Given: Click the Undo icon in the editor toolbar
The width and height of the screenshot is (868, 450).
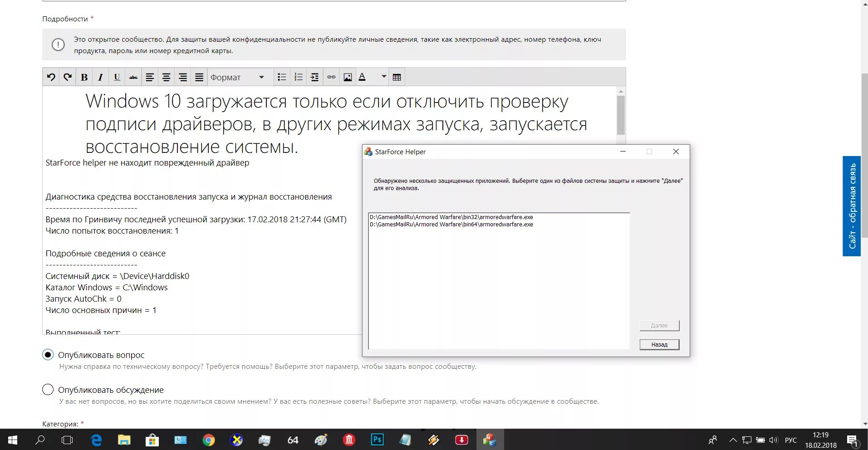Looking at the screenshot, I should tap(51, 77).
